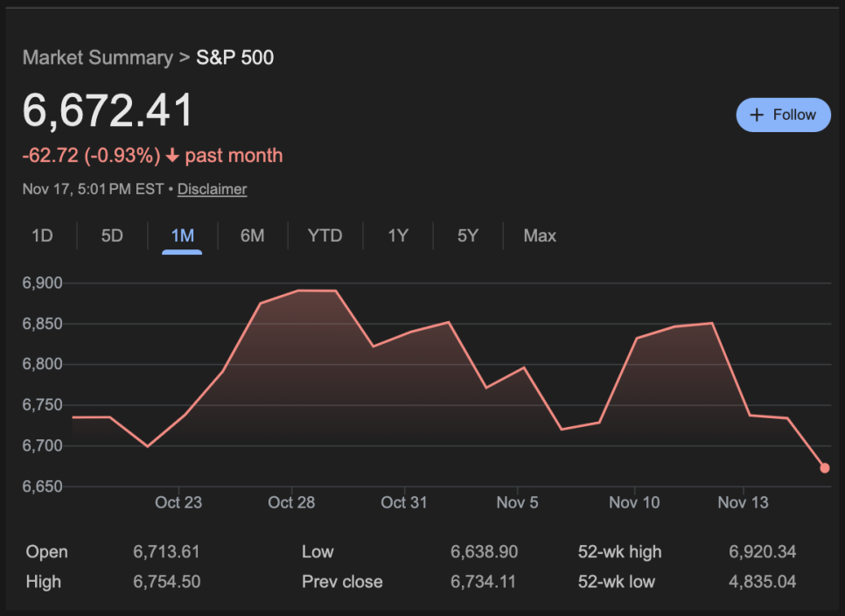
Task: Click the plus icon on Follow button
Action: pos(758,115)
